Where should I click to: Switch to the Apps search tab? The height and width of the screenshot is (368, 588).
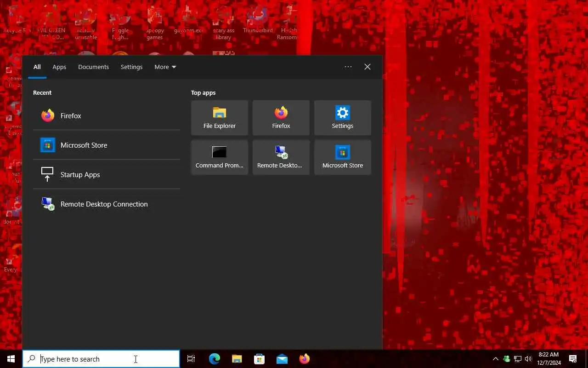tap(59, 67)
